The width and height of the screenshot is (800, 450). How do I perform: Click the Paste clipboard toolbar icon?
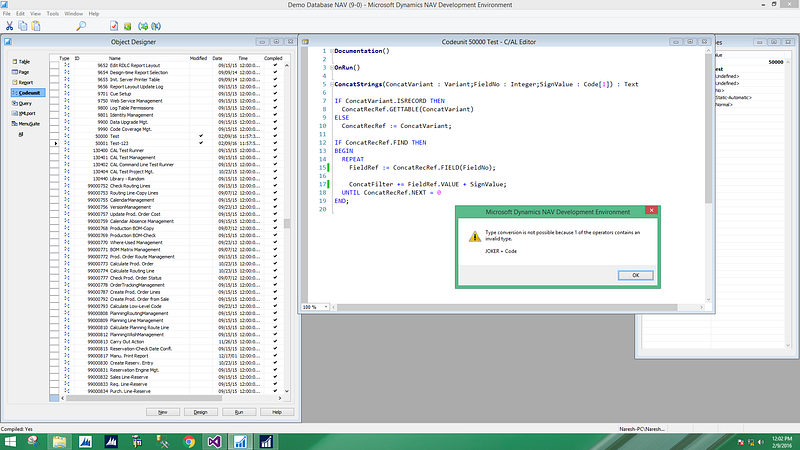click(x=36, y=26)
